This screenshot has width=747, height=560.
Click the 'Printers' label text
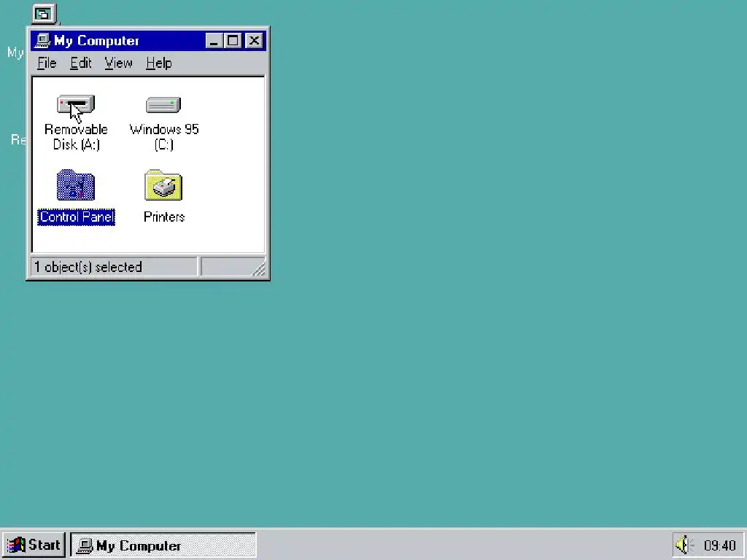coord(164,217)
